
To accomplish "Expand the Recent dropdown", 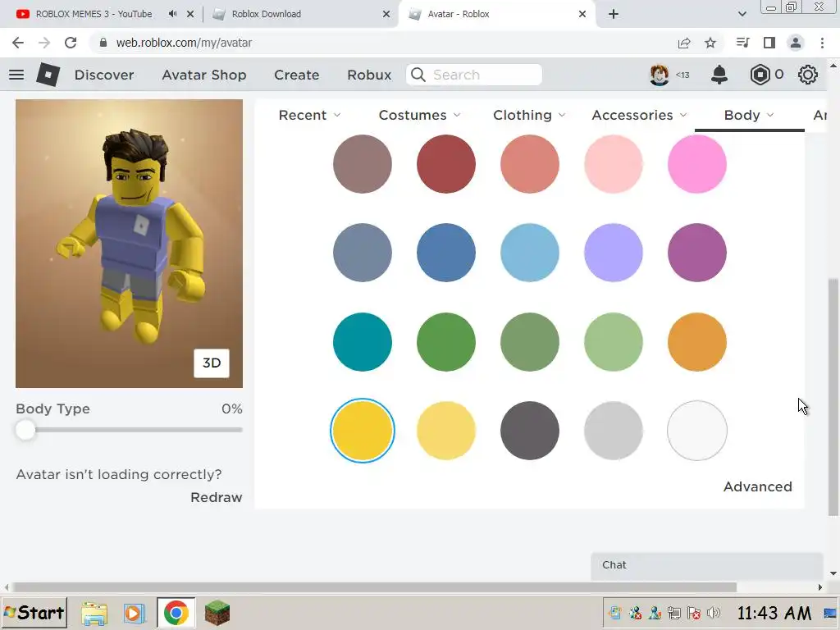I will click(309, 115).
